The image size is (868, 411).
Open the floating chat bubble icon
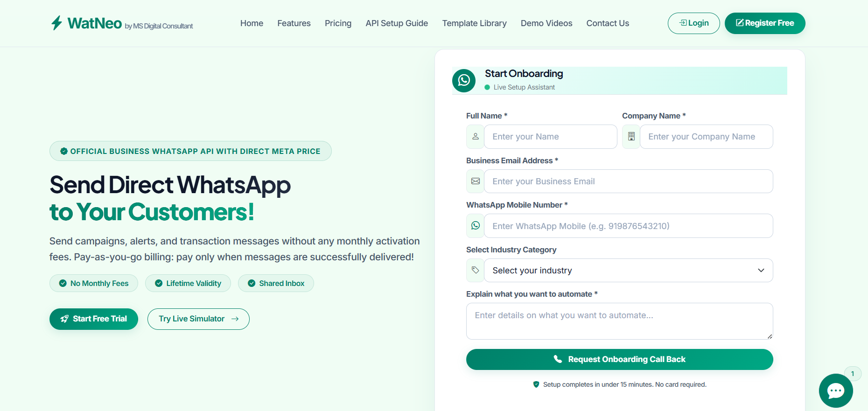[x=836, y=390]
